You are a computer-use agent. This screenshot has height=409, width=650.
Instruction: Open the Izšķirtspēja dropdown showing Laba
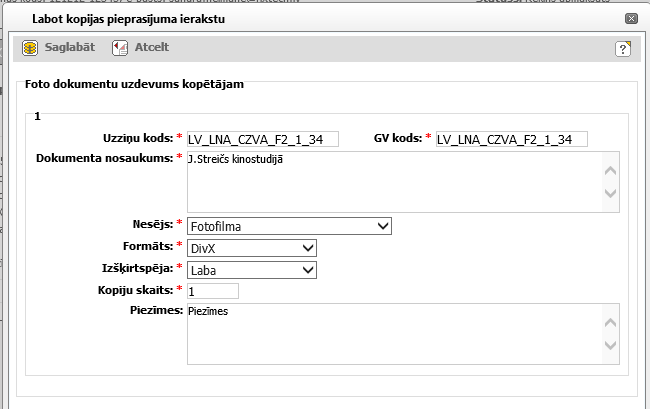(x=252, y=269)
